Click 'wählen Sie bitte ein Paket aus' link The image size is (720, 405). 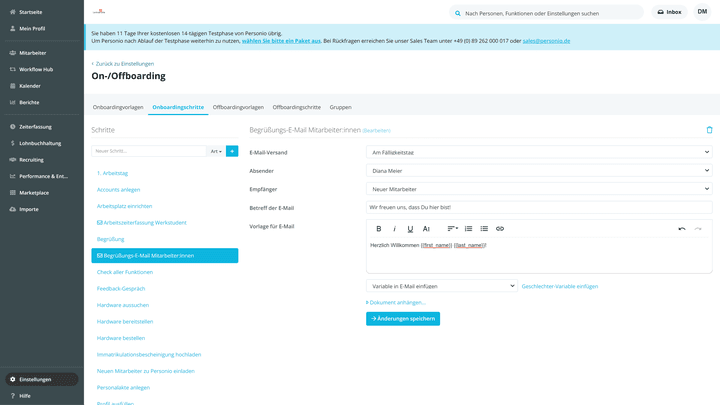281,41
